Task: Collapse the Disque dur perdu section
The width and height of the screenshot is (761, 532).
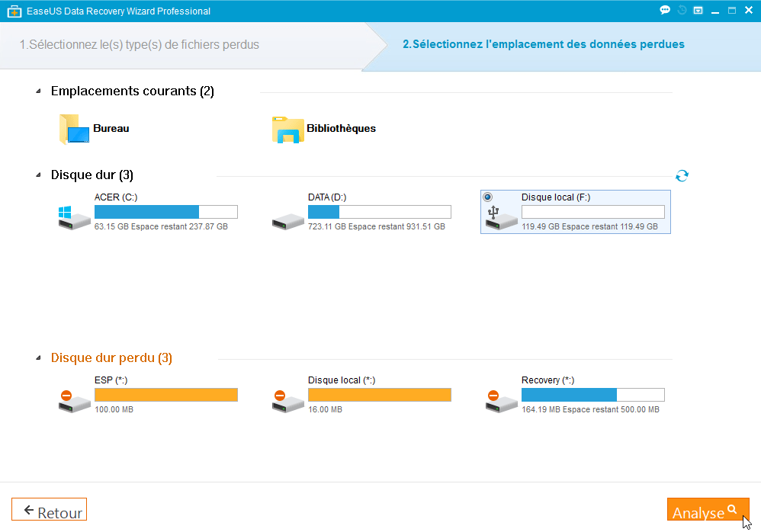Action: [x=38, y=358]
